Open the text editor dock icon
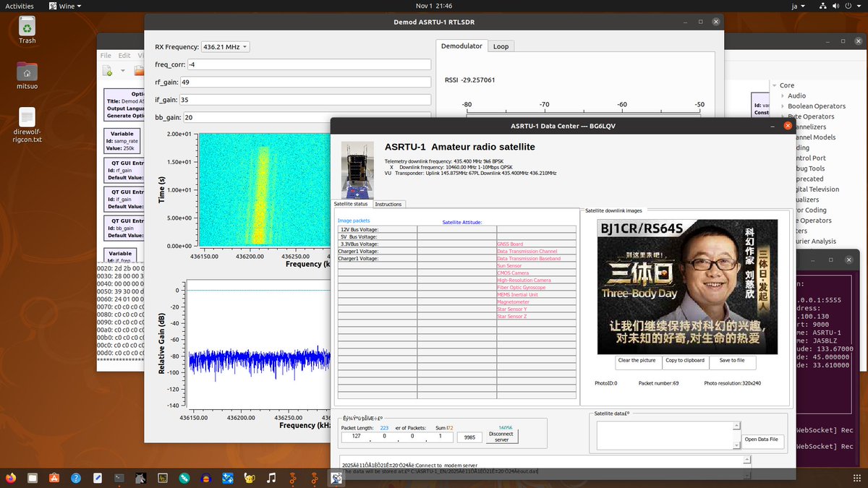The image size is (868, 488). (98, 478)
